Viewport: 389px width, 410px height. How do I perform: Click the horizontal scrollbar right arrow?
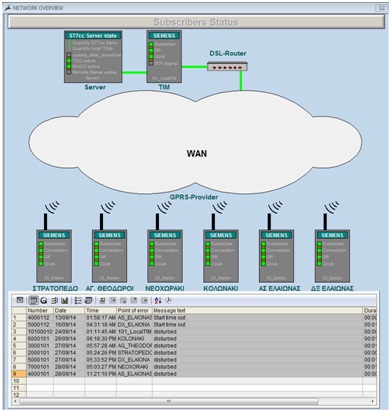click(x=373, y=401)
